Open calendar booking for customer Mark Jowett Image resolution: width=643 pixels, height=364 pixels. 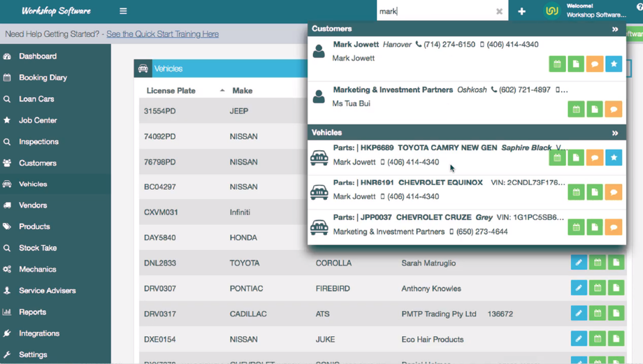(x=557, y=64)
